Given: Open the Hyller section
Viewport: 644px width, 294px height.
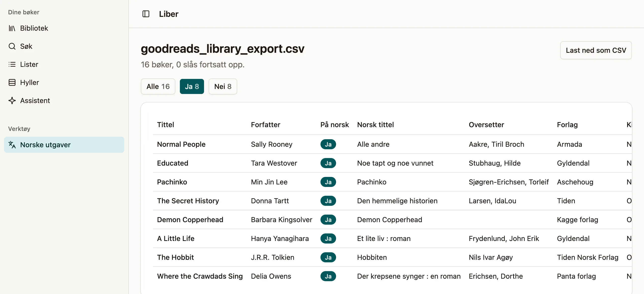Looking at the screenshot, I should coord(64,82).
